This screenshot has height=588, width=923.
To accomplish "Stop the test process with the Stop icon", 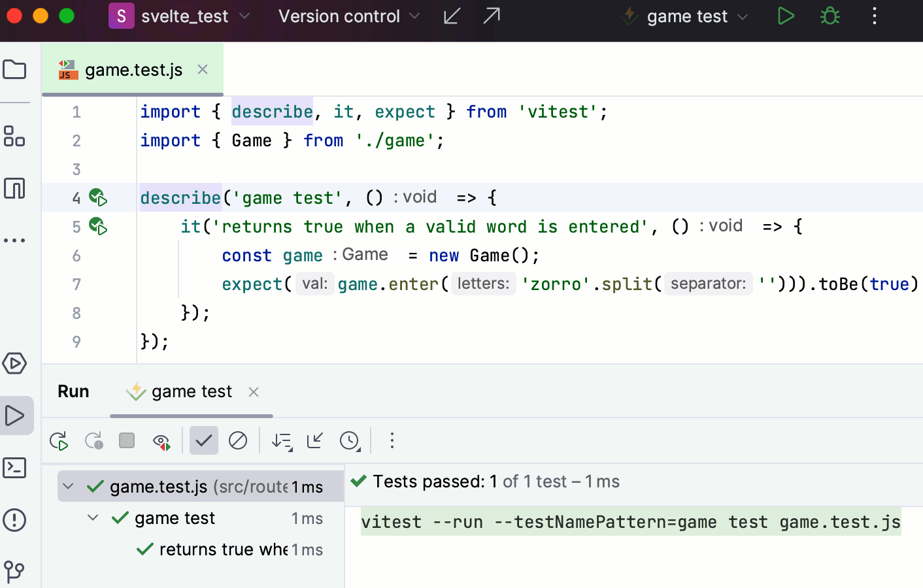I will tap(126, 440).
